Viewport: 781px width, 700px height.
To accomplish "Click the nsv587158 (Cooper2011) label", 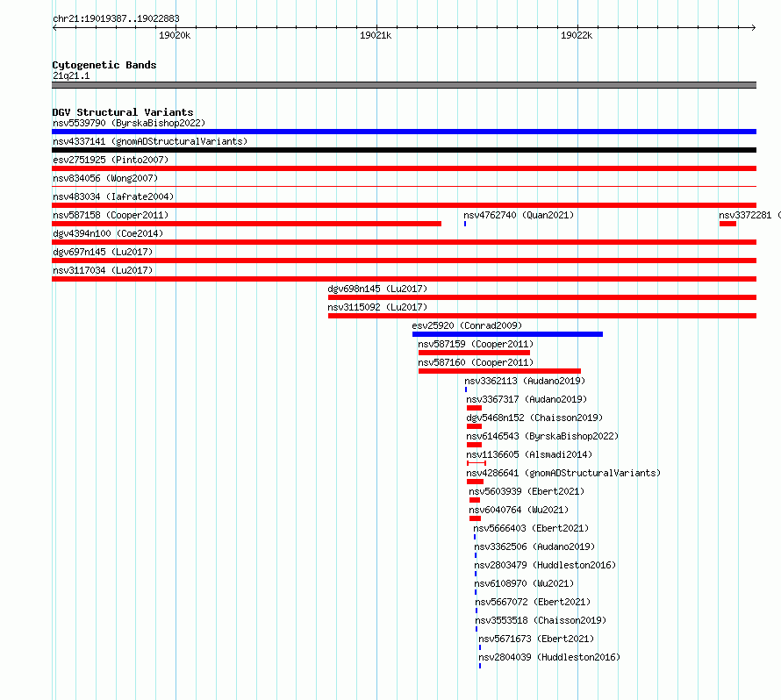I will (111, 215).
